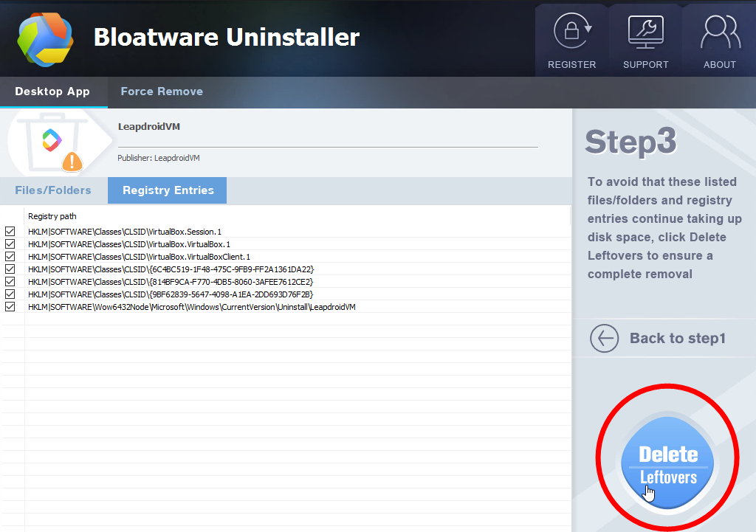Select the HKLM VirtualBox.Session.1 path text
This screenshot has height=532, width=756.
click(124, 232)
